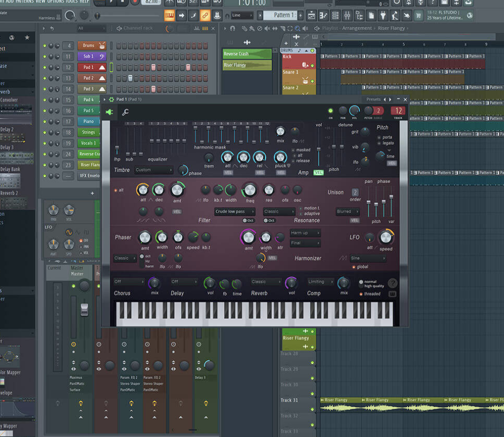Toggle the motion t. resonance option

coord(301,208)
